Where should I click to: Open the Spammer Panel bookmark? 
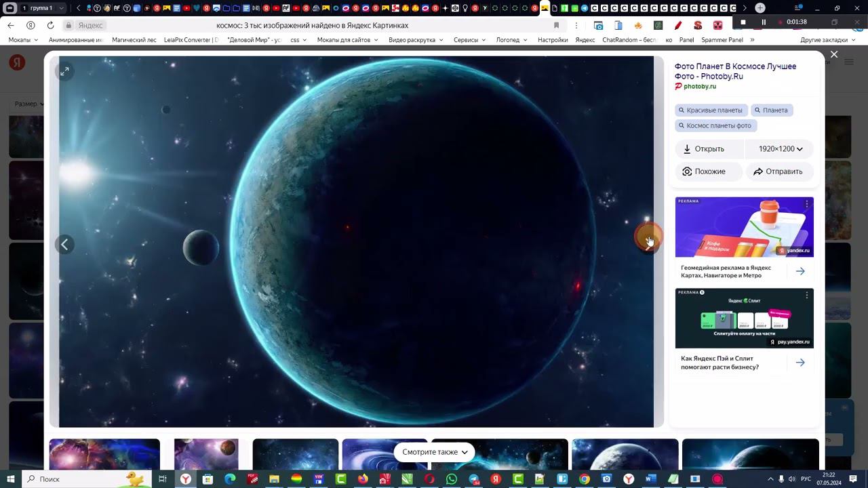(722, 40)
